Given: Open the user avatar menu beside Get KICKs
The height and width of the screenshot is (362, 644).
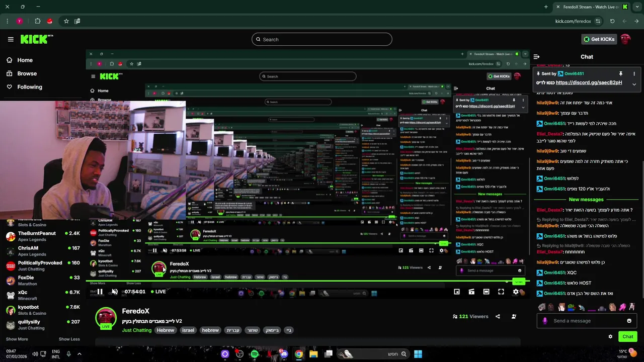Looking at the screenshot, I should [625, 39].
